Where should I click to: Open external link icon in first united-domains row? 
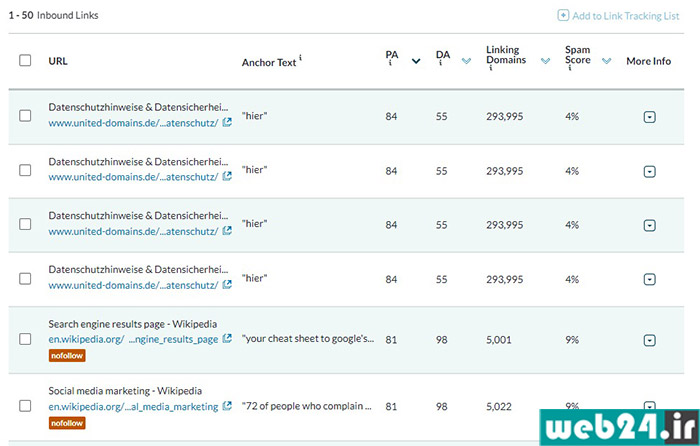click(227, 122)
